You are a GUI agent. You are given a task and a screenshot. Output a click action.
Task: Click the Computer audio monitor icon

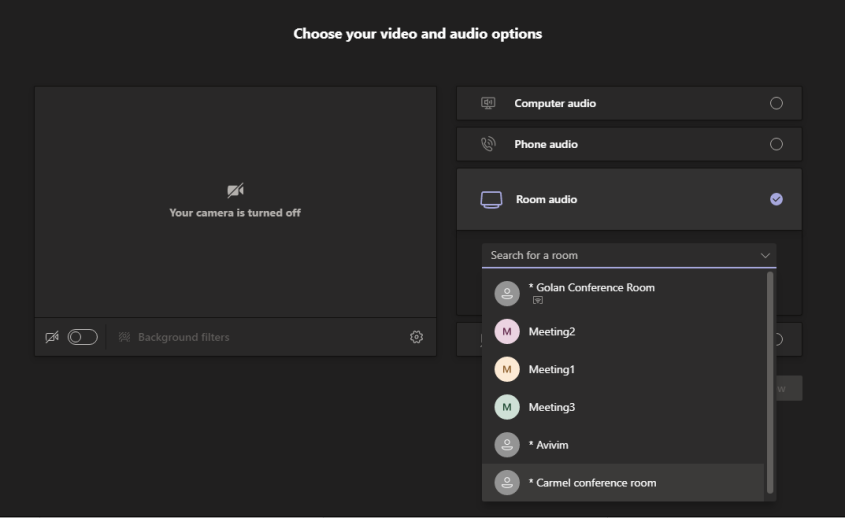(488, 103)
